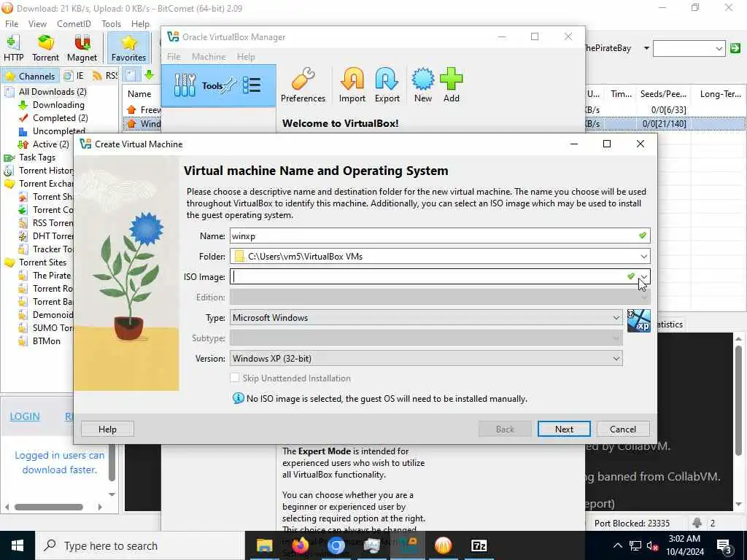747x560 pixels.
Task: Click the Seeds/Peers column header
Action: coord(663,94)
